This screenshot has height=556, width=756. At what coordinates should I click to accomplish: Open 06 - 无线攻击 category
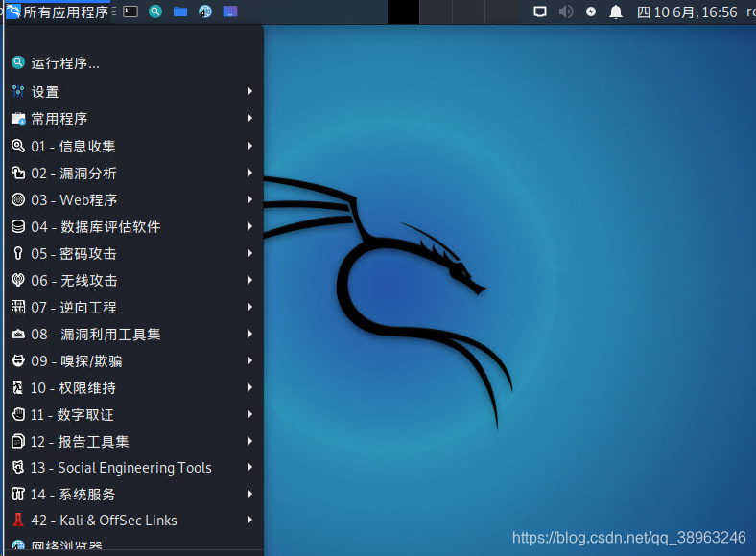134,281
